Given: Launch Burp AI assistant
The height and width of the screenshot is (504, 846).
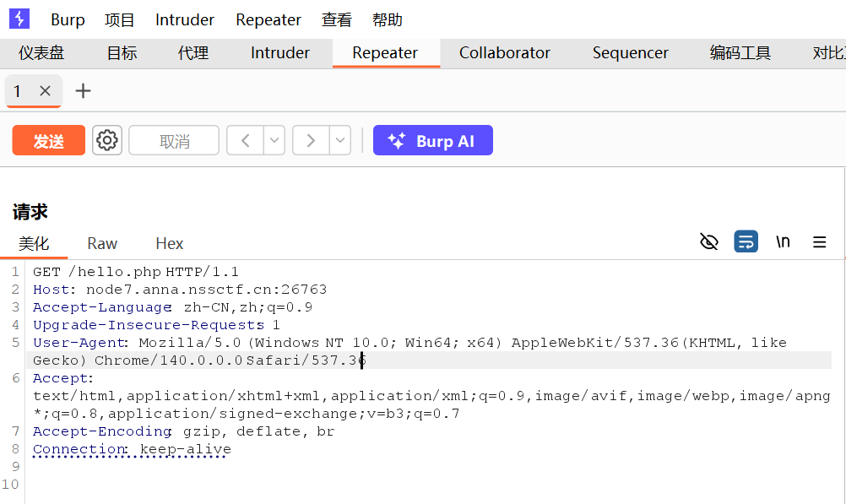Looking at the screenshot, I should point(432,140).
